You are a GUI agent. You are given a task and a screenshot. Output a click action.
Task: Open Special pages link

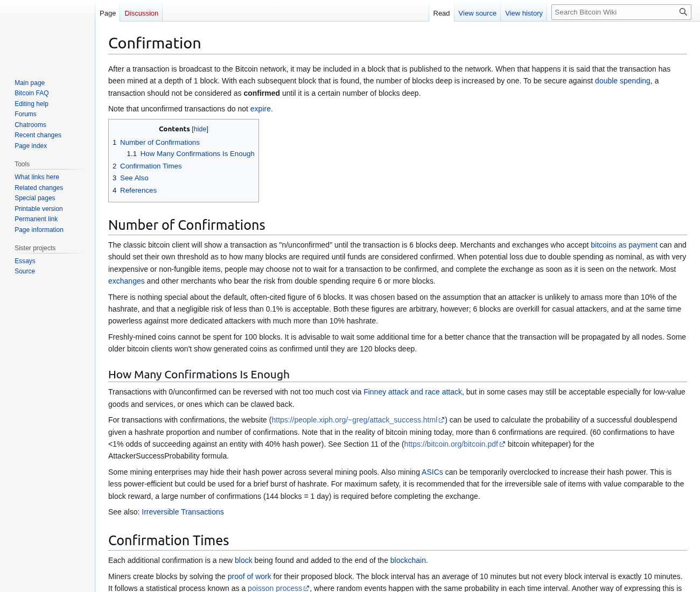34,198
